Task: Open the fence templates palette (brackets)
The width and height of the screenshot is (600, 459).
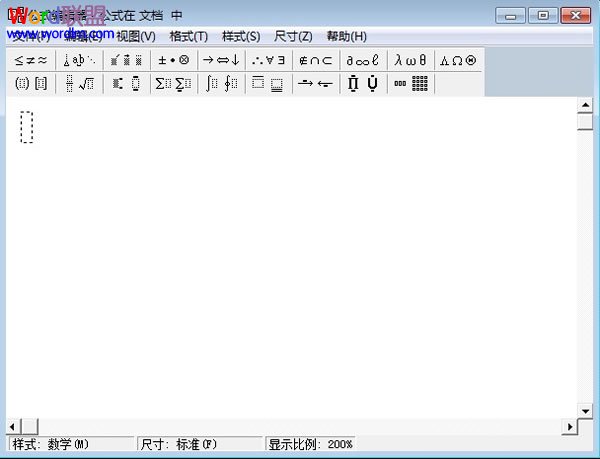Action: (31, 83)
